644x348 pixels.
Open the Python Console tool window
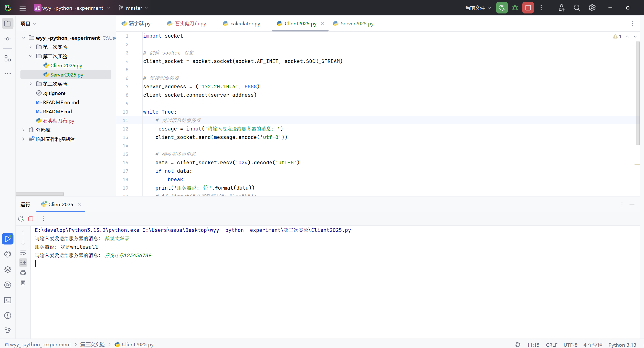[8, 254]
